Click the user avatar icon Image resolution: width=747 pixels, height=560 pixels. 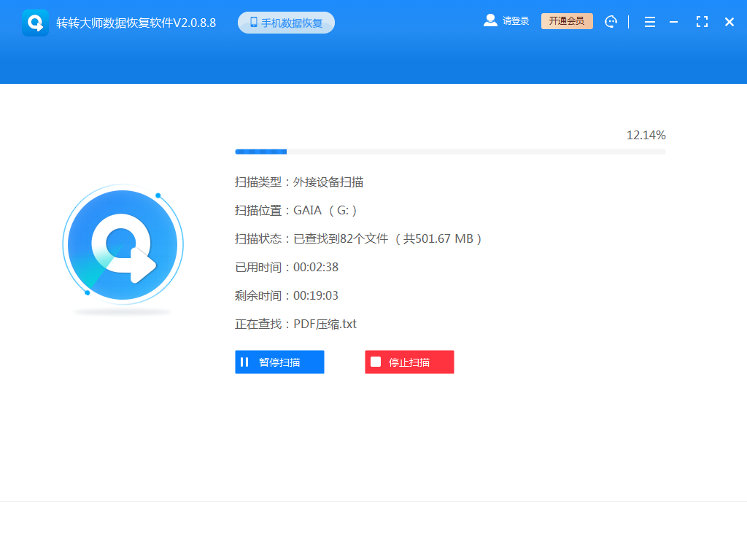pyautogui.click(x=490, y=20)
